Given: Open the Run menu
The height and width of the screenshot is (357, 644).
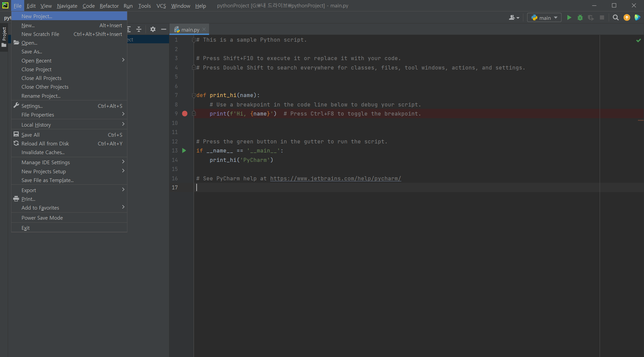Looking at the screenshot, I should click(128, 6).
